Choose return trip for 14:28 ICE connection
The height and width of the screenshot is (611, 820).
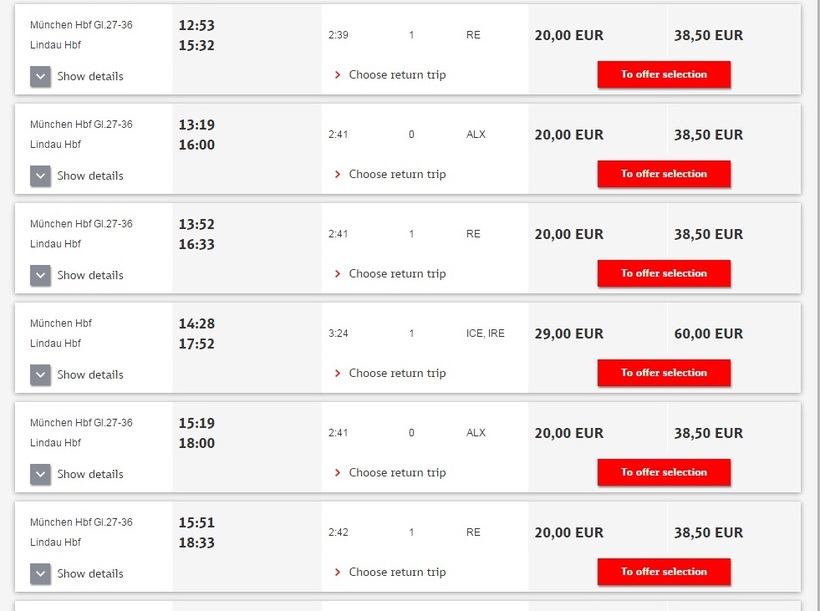(396, 373)
